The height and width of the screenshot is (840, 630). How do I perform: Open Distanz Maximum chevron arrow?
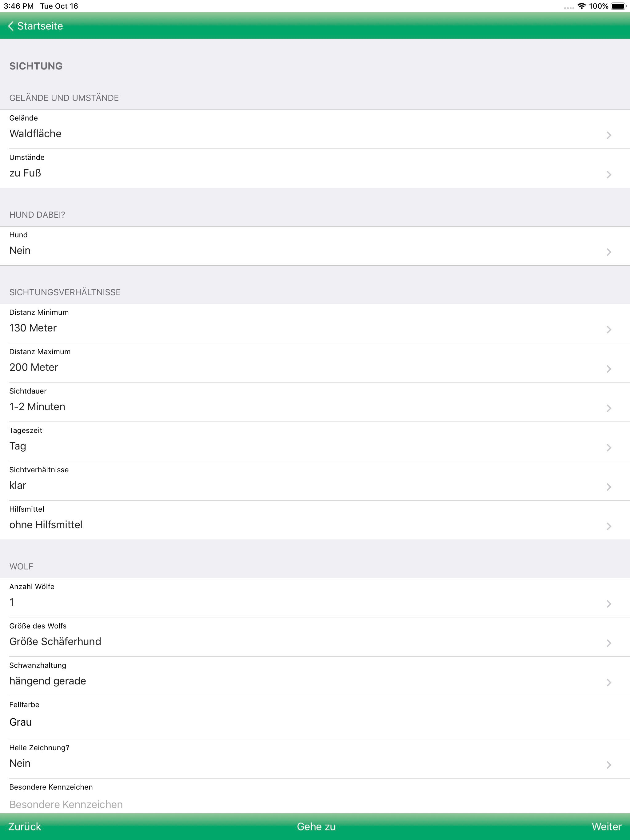[x=609, y=369]
